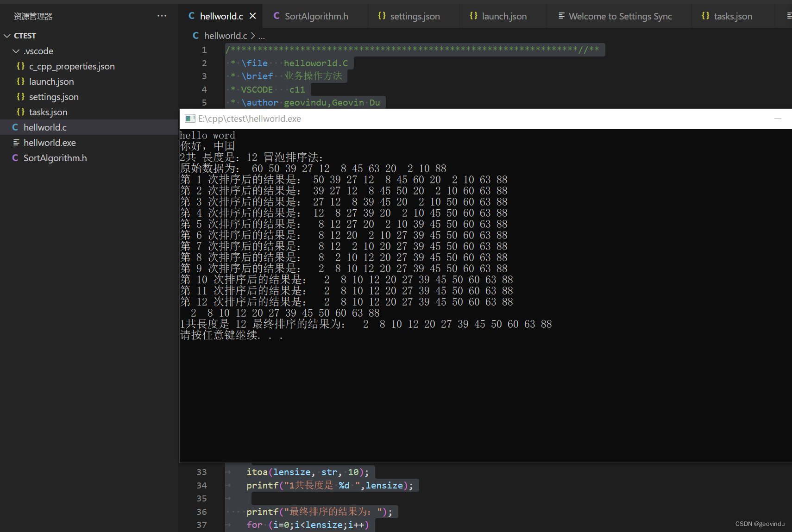Switch to the settings.json editor tab
The width and height of the screenshot is (792, 532).
click(415, 16)
